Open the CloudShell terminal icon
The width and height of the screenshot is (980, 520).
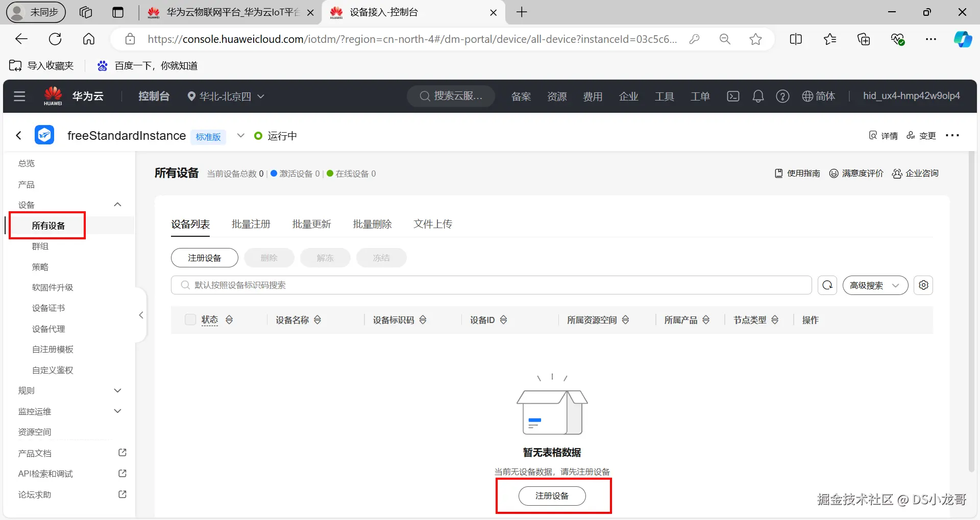(733, 96)
